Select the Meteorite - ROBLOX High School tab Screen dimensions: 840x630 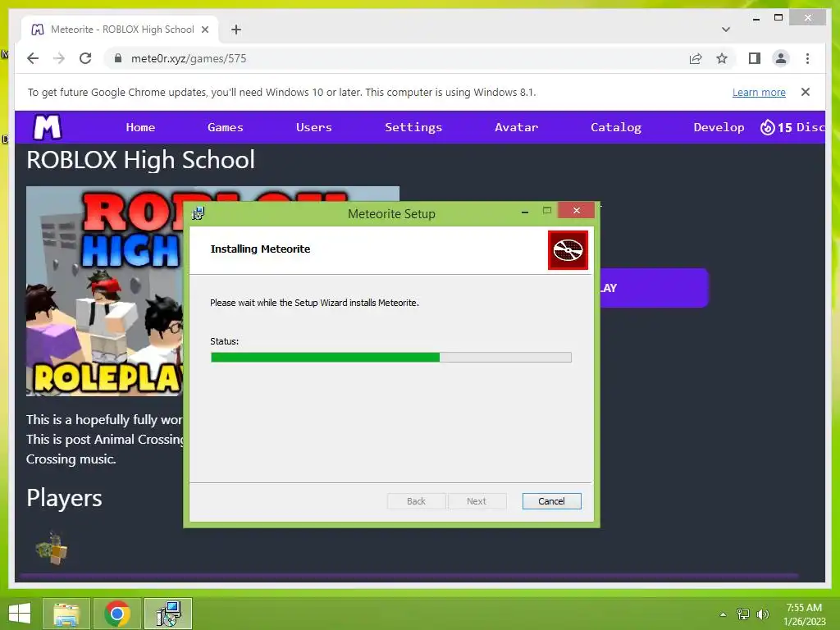tap(120, 30)
